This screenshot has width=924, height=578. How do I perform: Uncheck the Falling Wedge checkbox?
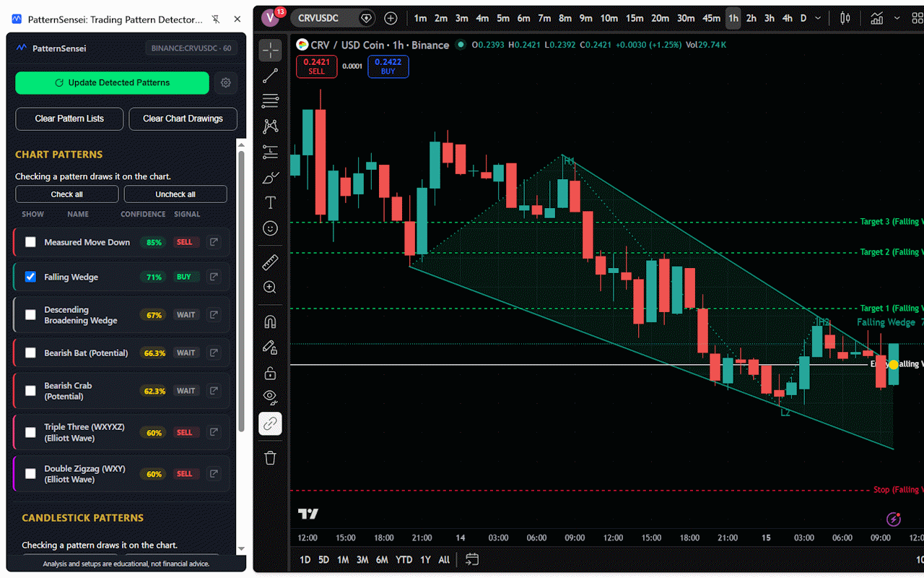click(x=30, y=277)
